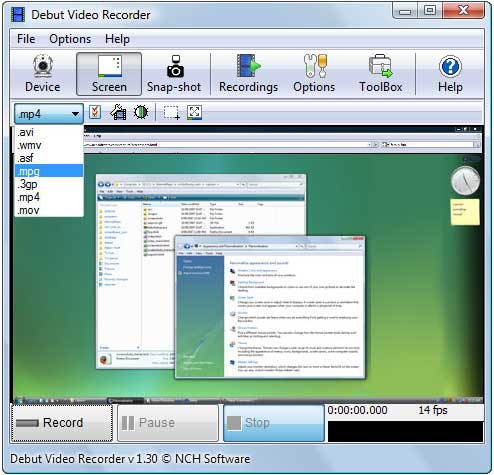The height and width of the screenshot is (475, 494).
Task: Collapse the .mp4 format dropdown arrow
Action: (75, 114)
